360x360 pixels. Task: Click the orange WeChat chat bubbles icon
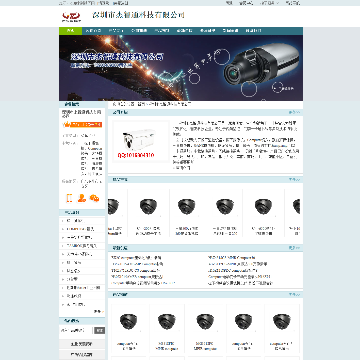94,198
